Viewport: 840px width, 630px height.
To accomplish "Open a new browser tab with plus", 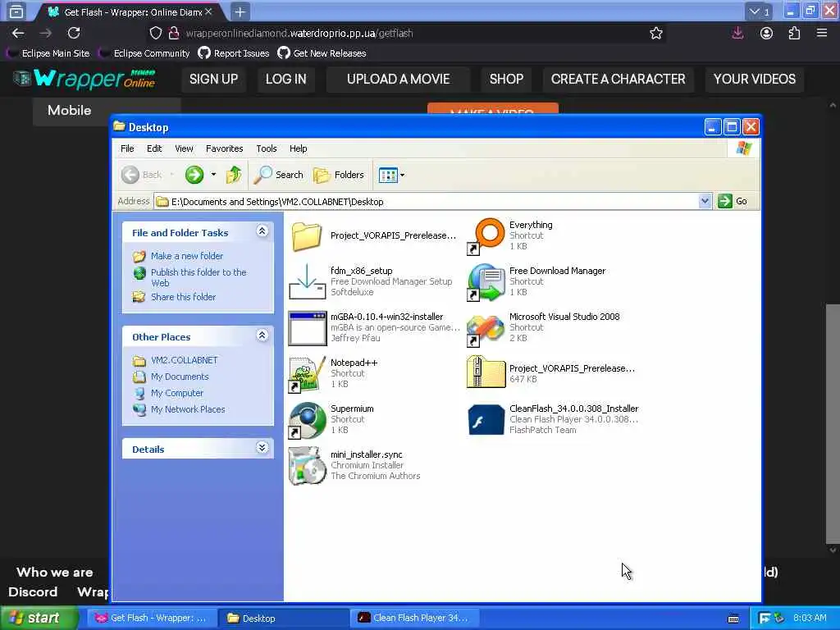I will click(240, 11).
